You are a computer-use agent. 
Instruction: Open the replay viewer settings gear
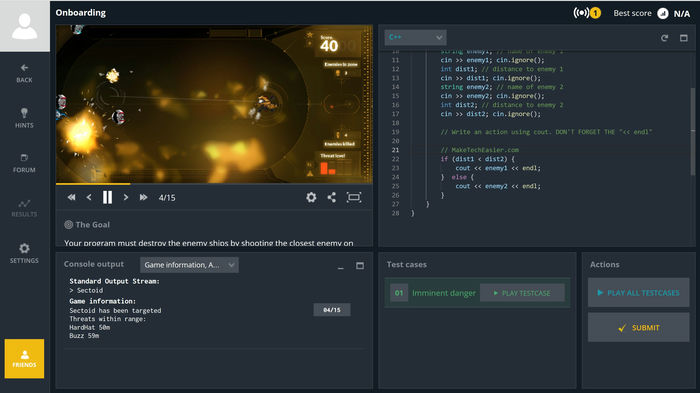pos(311,197)
